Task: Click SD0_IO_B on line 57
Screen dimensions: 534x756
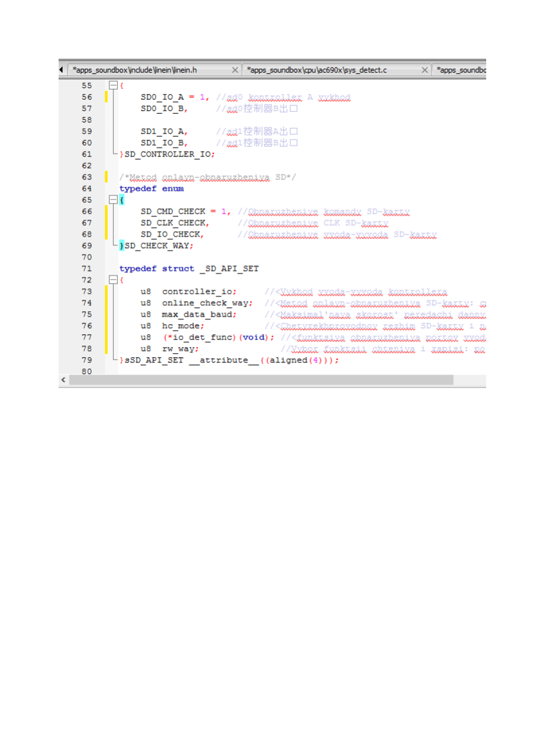Action: [x=162, y=108]
